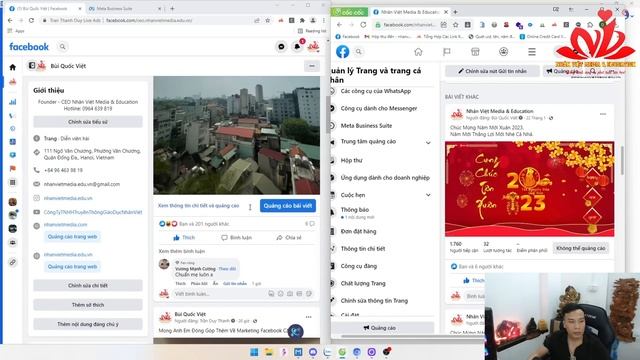This screenshot has height=360, width=640.
Task: Open File Explorer on taskbar
Action: tap(269, 352)
